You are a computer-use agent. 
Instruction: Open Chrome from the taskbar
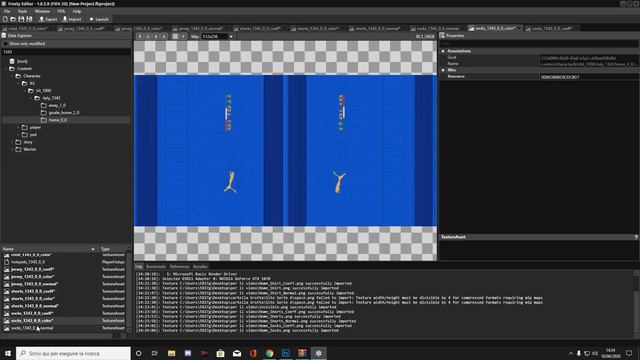269,353
